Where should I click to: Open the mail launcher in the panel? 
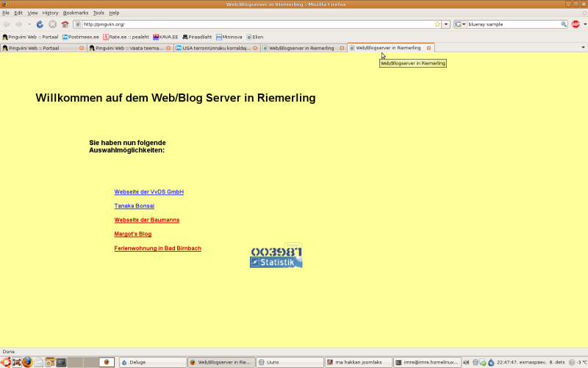coord(39,362)
